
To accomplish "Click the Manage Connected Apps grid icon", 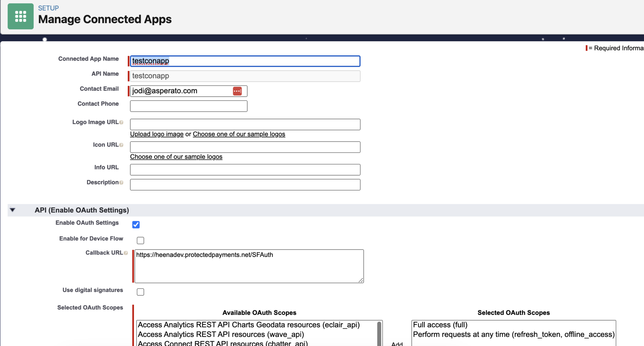I will [20, 16].
